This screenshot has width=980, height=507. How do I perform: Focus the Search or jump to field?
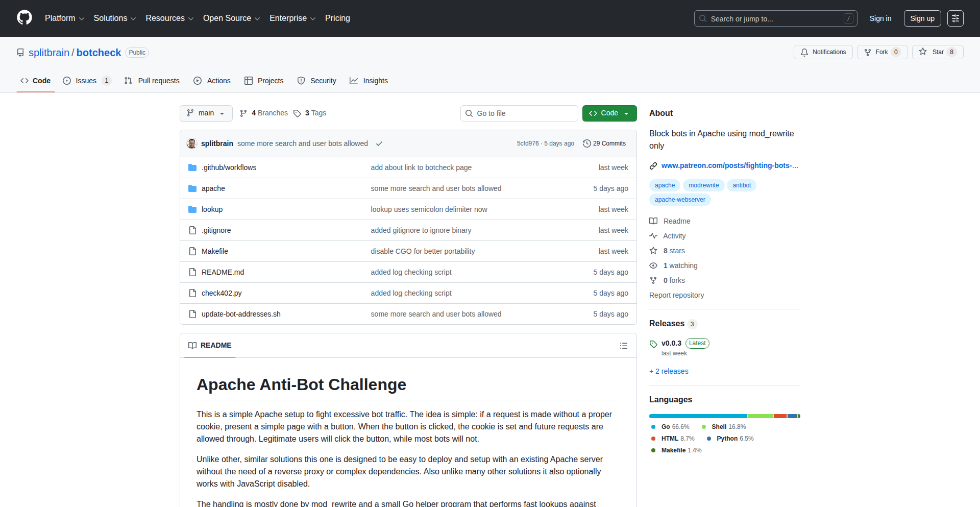[776, 18]
